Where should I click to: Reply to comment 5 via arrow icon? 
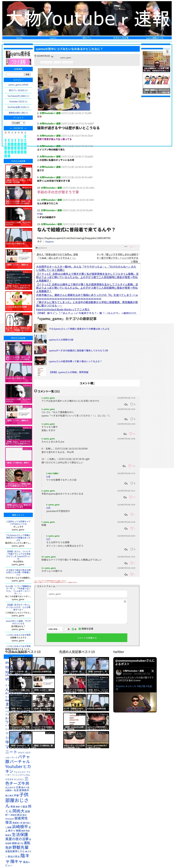125,497
